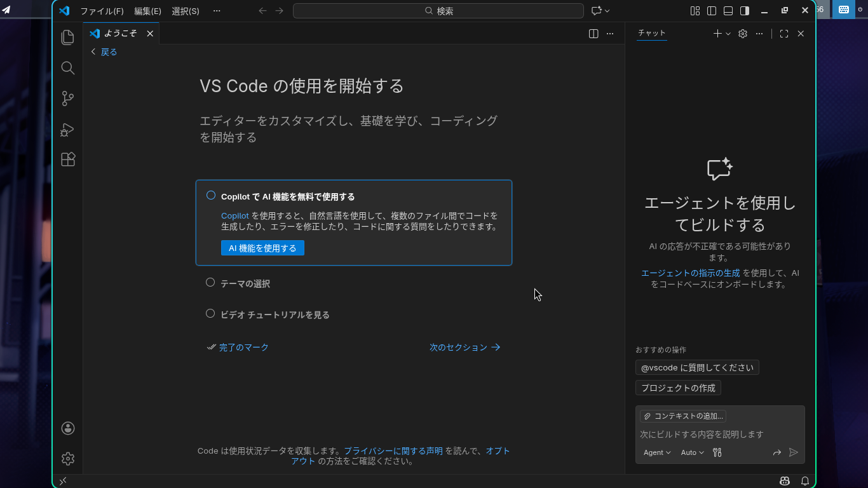868x488 pixels.
Task: Toggle the primary side bar layout button
Action: point(712,11)
